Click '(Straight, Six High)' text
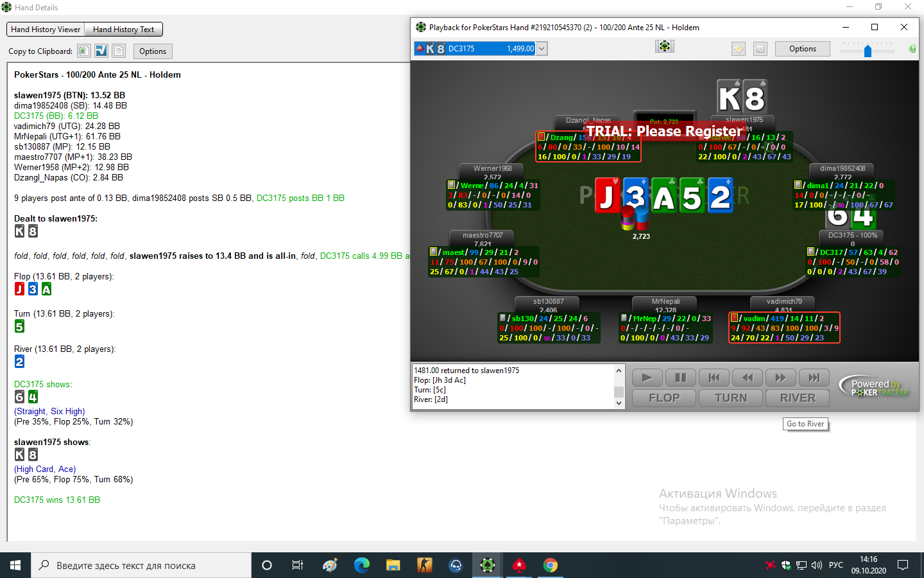Image resolution: width=924 pixels, height=578 pixels. pos(49,411)
